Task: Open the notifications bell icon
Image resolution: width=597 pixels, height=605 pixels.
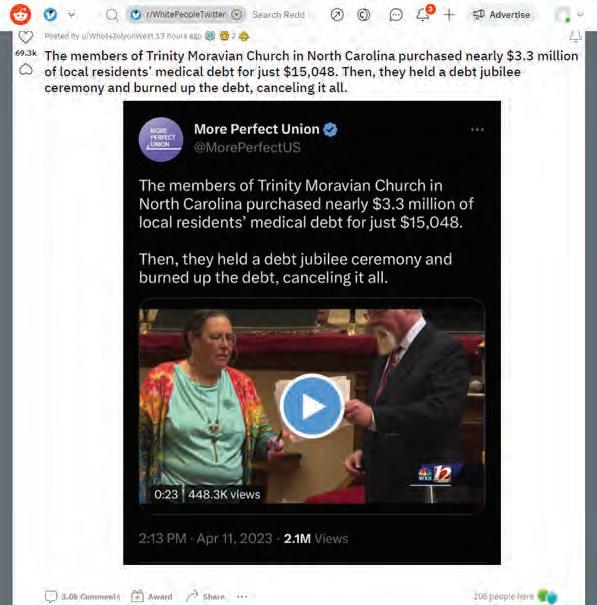Action: point(423,14)
